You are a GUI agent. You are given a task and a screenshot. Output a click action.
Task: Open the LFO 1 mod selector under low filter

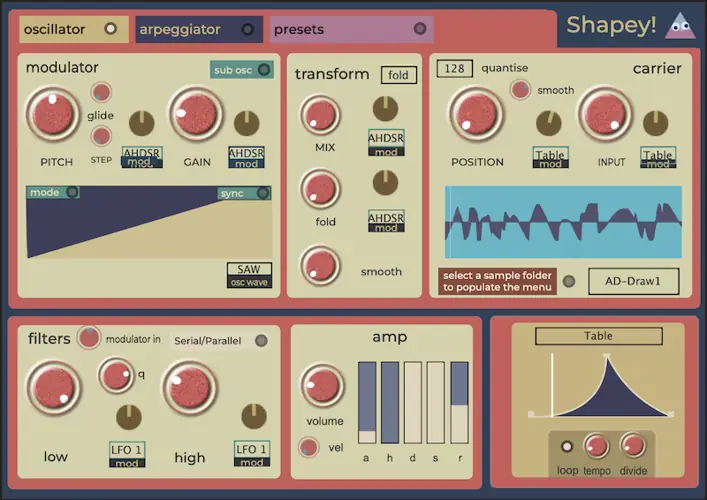[x=127, y=454]
